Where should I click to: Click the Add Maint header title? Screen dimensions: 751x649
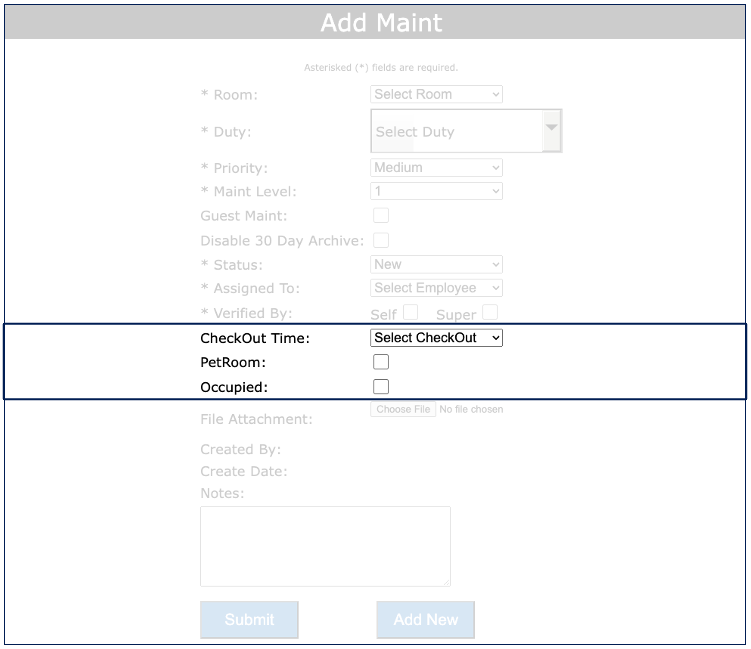381,23
